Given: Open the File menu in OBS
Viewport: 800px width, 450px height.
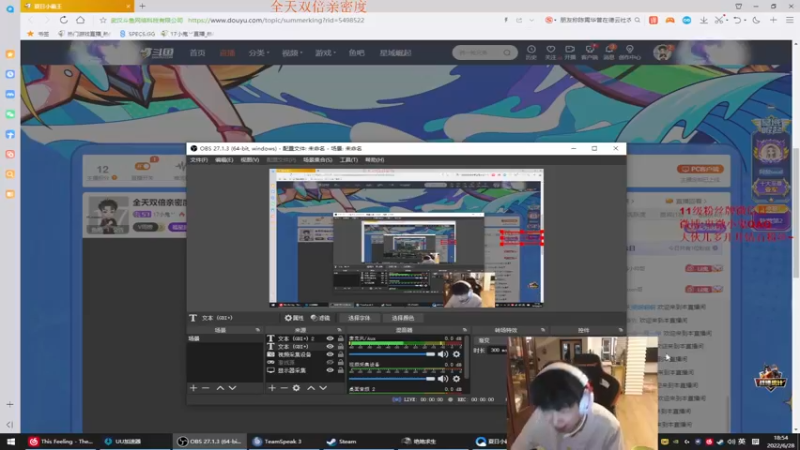Looking at the screenshot, I should click(199, 160).
